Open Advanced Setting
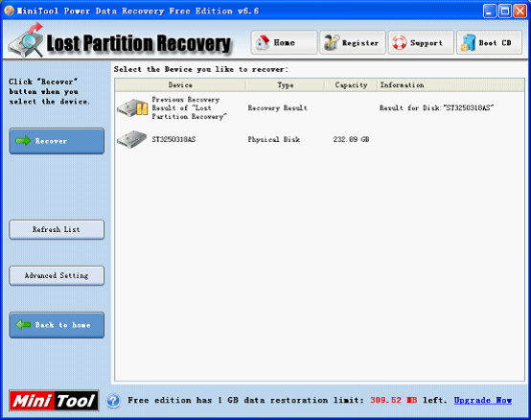The width and height of the screenshot is (531, 420). point(57,276)
